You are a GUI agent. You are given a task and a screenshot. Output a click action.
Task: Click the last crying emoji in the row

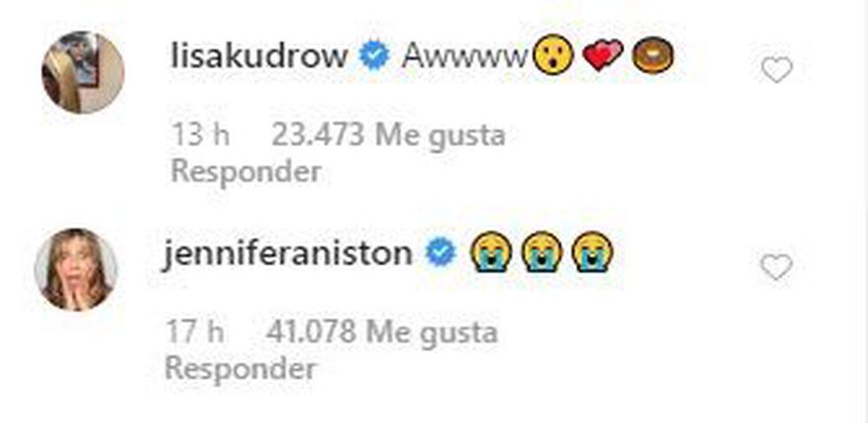pos(593,252)
